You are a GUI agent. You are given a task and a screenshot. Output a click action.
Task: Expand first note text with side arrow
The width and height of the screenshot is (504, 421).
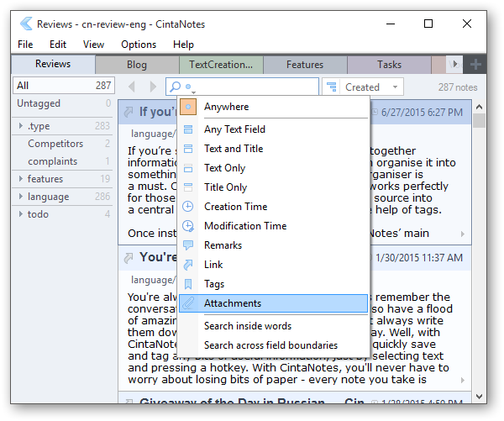pos(463,234)
